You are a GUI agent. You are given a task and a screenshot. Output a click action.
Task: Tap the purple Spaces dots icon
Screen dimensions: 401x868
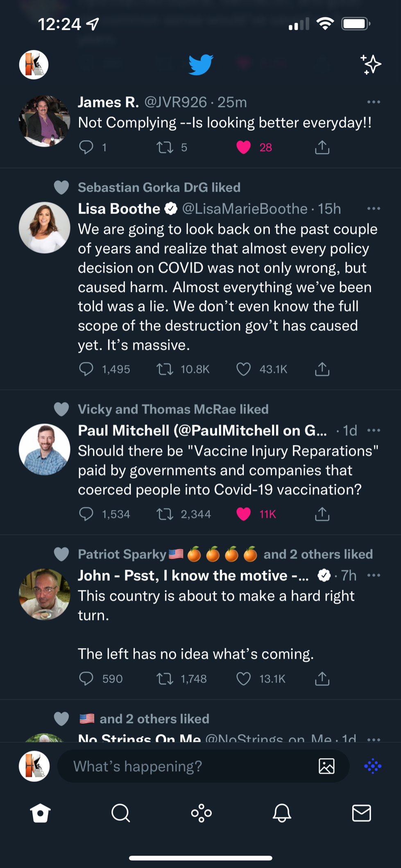373,766
